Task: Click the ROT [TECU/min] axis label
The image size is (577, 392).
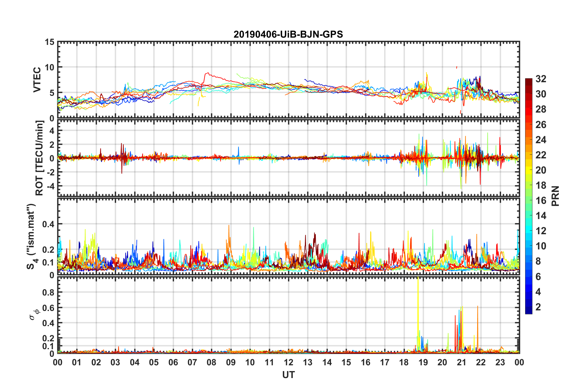Action: [x=39, y=158]
